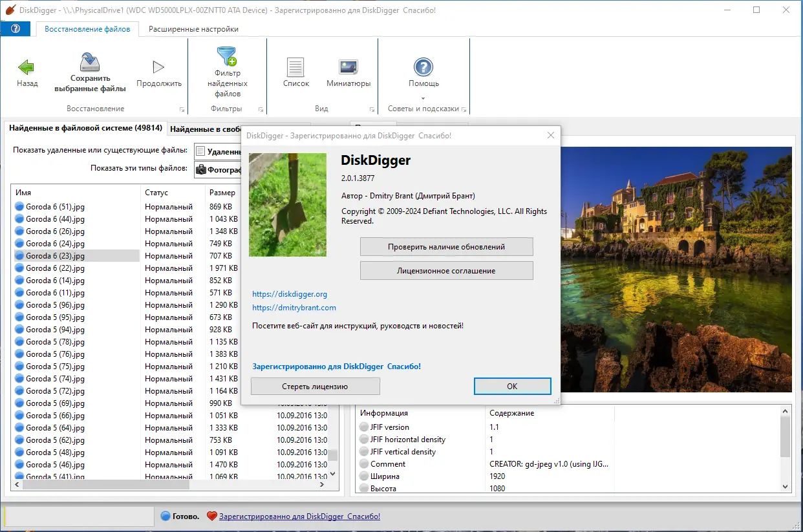Click the green Back arrow icon

point(26,67)
